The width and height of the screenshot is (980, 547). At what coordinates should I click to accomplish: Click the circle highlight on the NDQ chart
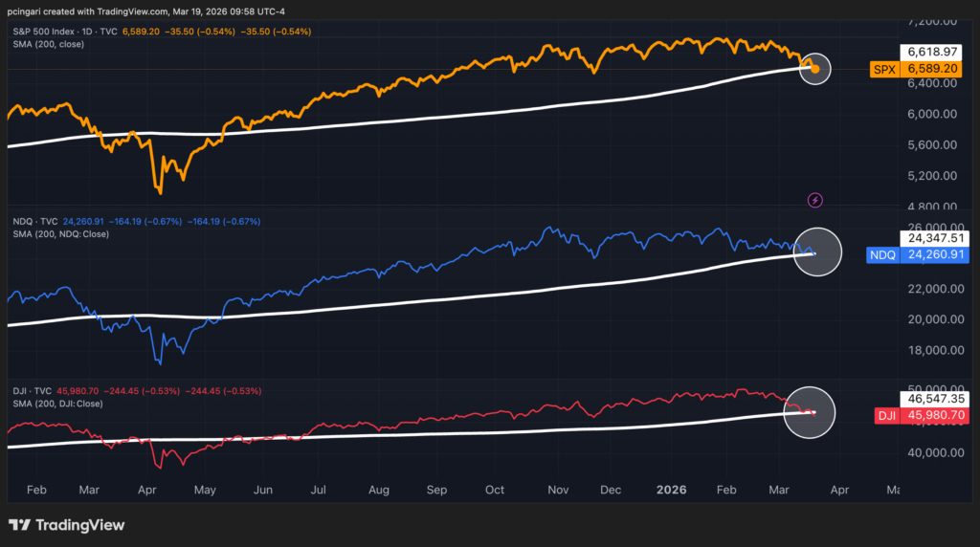tap(817, 252)
